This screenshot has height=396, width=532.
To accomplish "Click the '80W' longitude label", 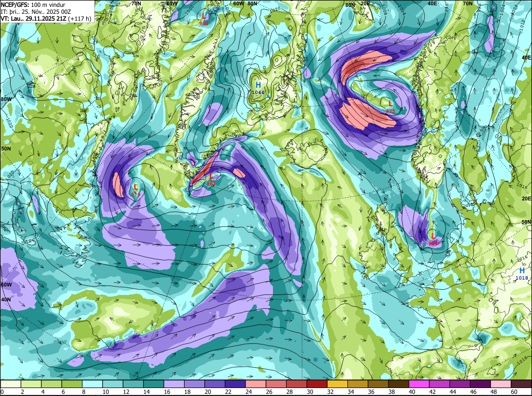I will pos(6,99).
